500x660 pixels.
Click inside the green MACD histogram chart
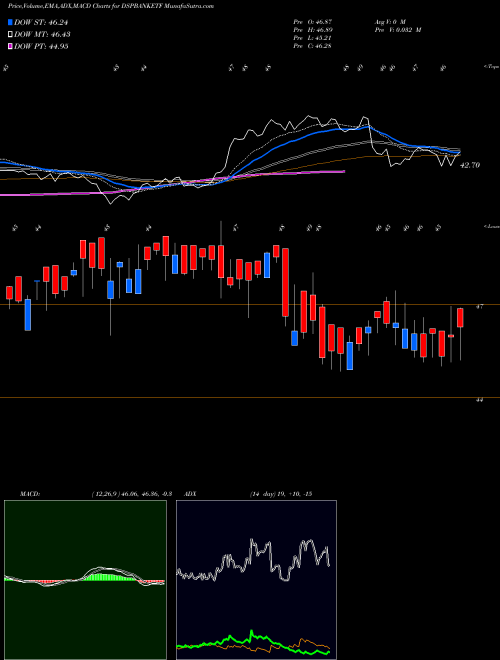pyautogui.click(x=85, y=580)
